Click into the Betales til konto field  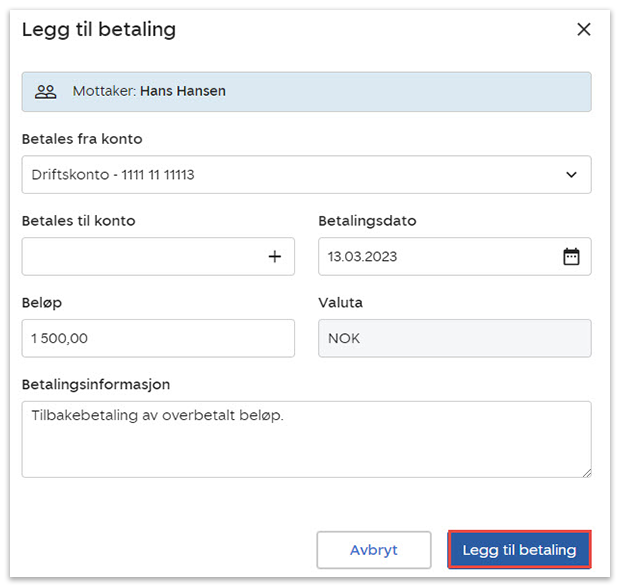click(x=140, y=257)
